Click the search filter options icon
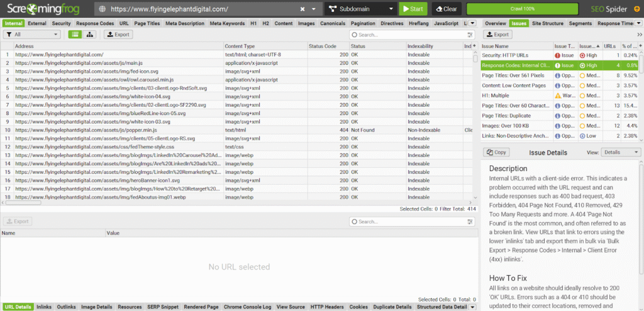The width and height of the screenshot is (644, 311). click(357, 35)
